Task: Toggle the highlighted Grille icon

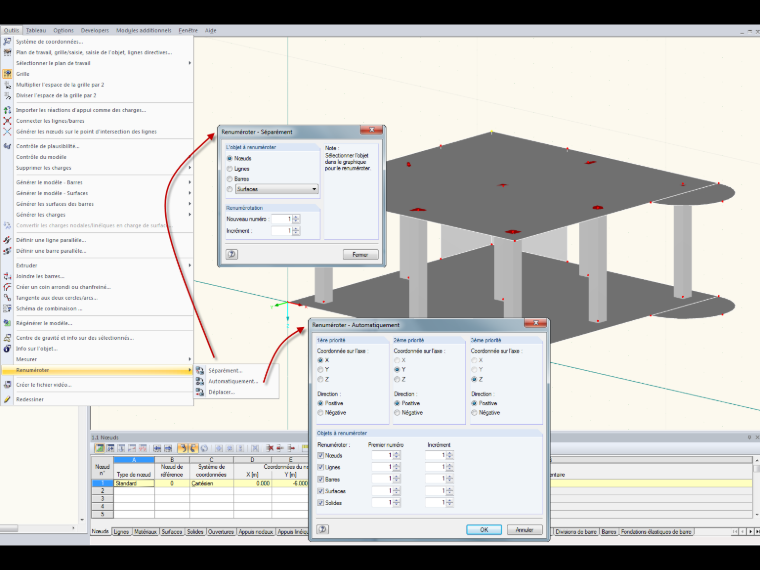Action: click(7, 74)
